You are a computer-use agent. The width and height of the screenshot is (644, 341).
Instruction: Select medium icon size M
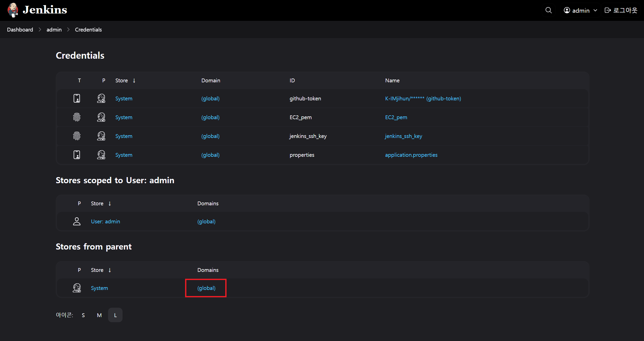[99, 315]
